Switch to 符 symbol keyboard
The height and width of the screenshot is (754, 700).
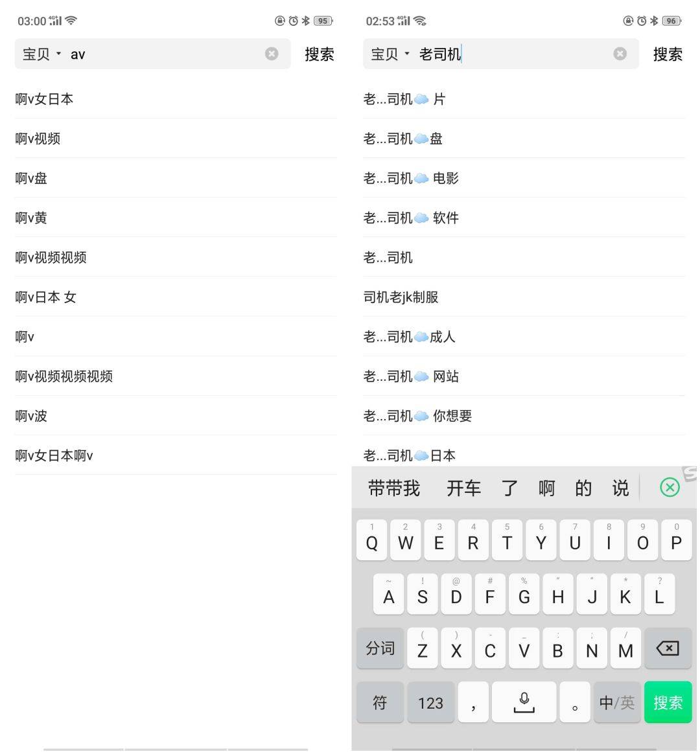click(x=380, y=702)
